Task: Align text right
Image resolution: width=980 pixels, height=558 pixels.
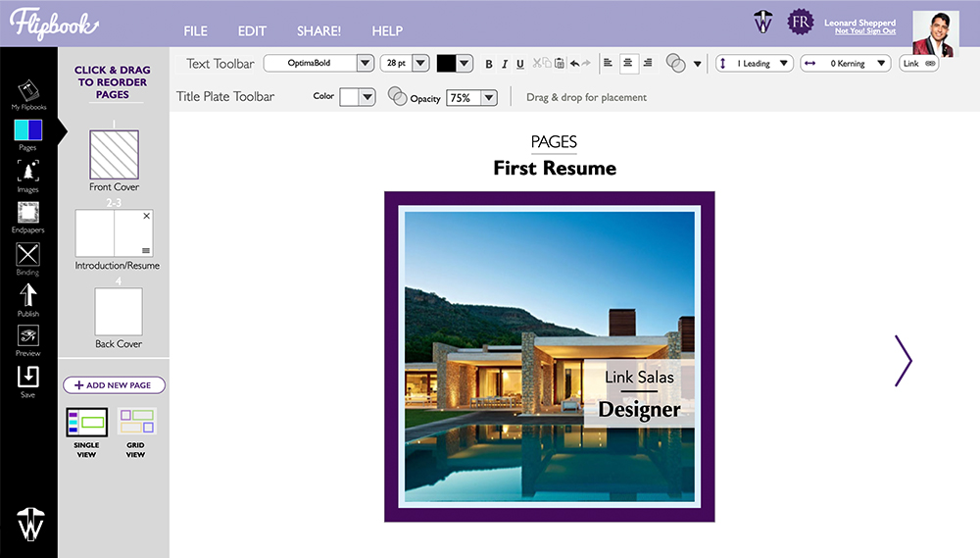Action: pyautogui.click(x=648, y=63)
